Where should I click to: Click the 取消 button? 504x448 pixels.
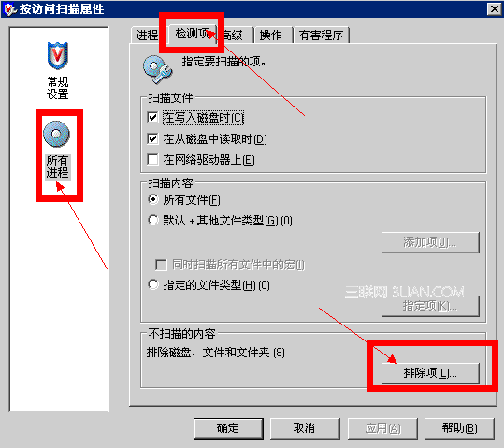point(305,428)
